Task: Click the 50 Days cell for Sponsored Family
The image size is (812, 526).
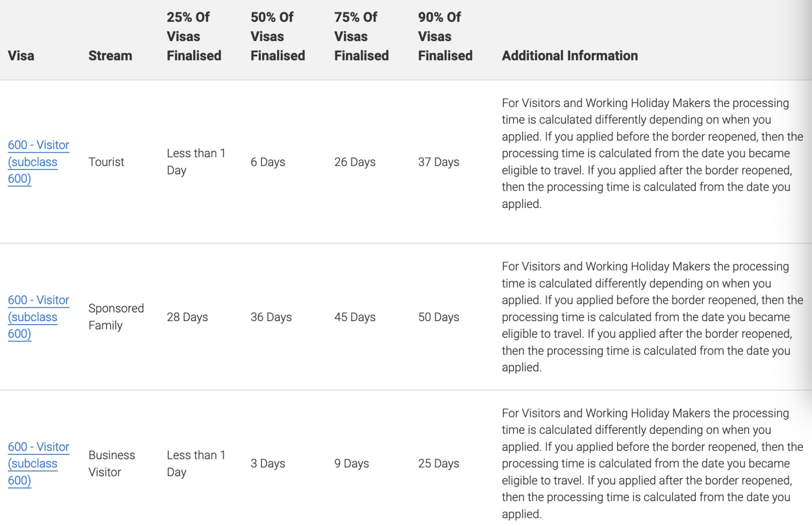Action: pyautogui.click(x=438, y=317)
